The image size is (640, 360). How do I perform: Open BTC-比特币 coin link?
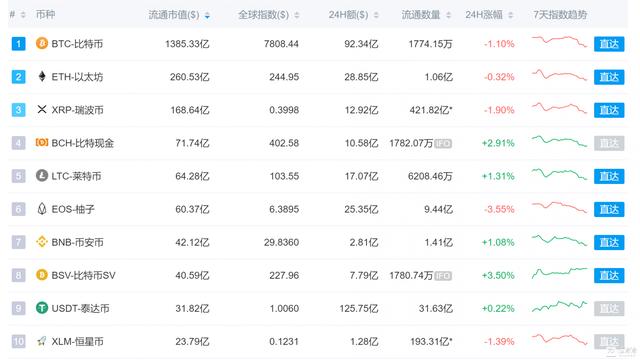(x=77, y=44)
